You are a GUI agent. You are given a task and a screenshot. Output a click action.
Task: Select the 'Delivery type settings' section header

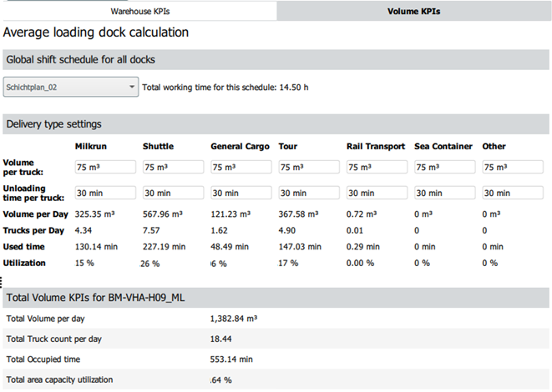tap(276, 124)
